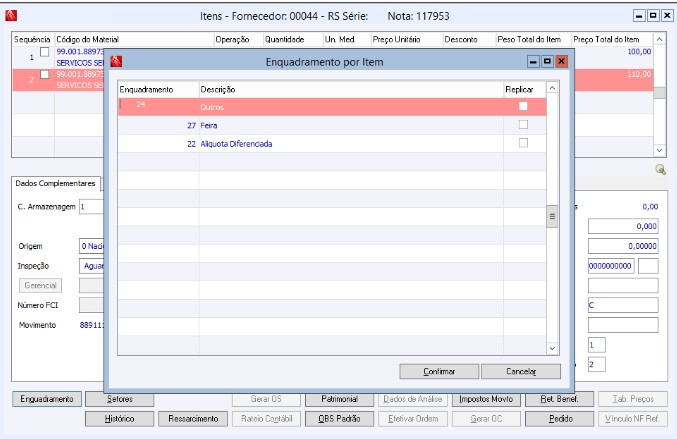Click the field containing the letter C
The width and height of the screenshot is (677, 439).
(623, 305)
